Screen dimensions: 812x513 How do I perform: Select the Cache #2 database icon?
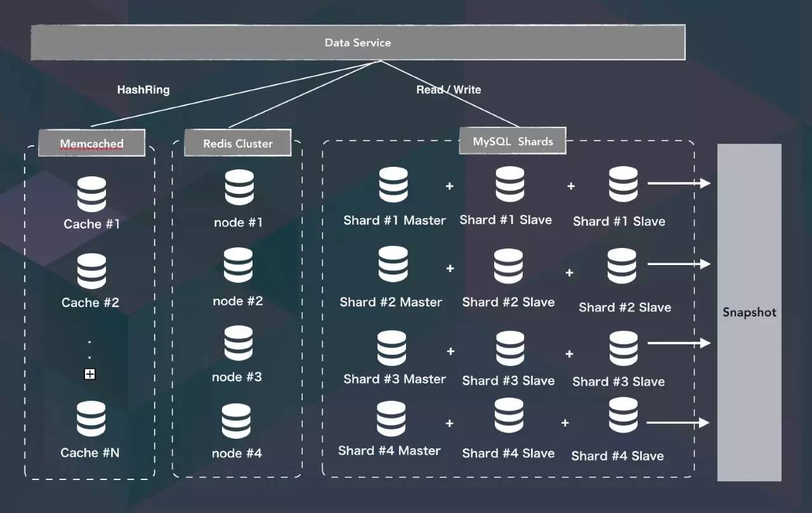(x=91, y=271)
